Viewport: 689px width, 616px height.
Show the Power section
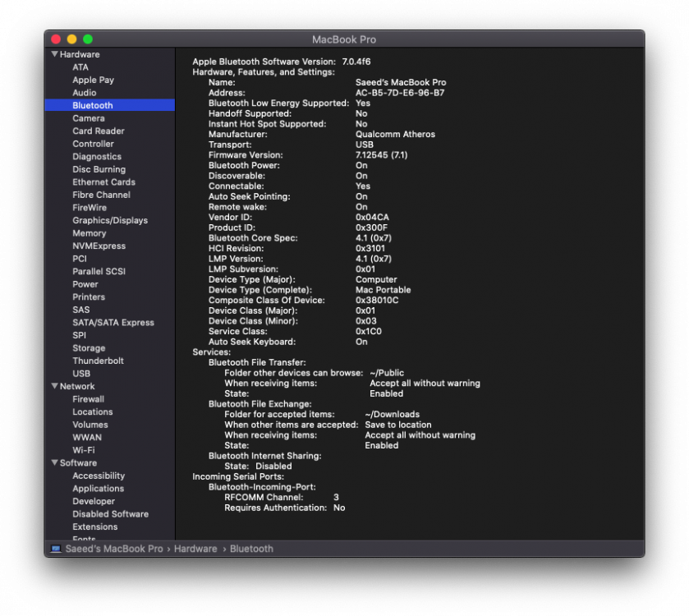pos(85,284)
